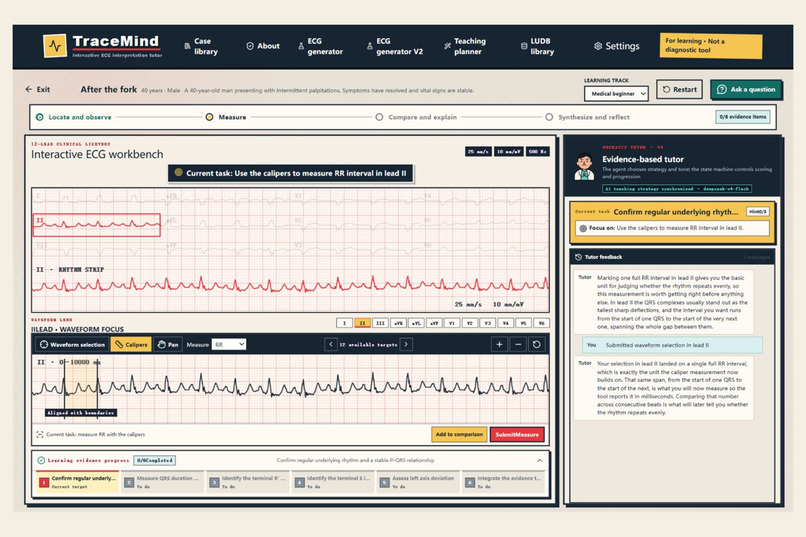This screenshot has height=537, width=806.
Task: Click the 25 mm/s speed badge
Action: [478, 152]
